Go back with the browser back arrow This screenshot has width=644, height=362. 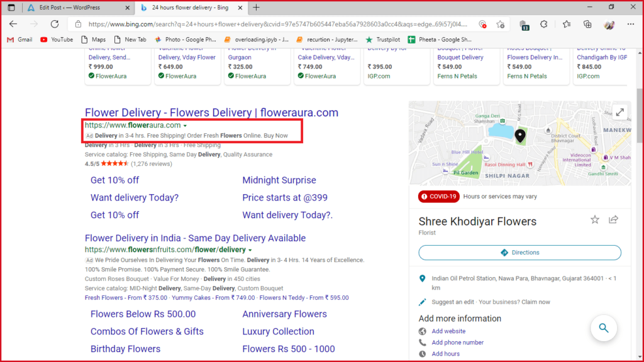(x=13, y=25)
